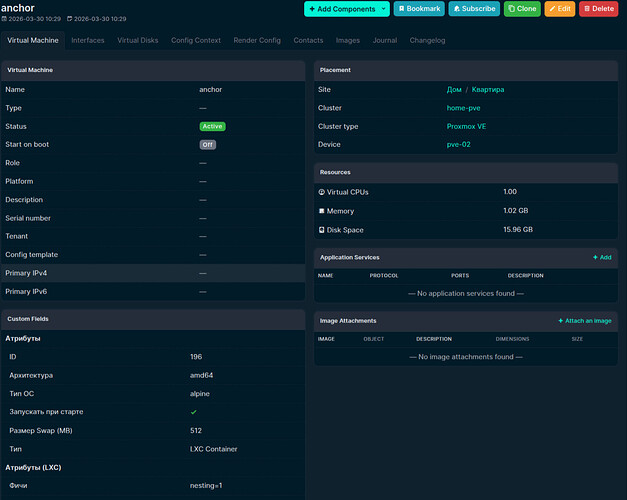
Task: Select the nesting=1 feature value
Action: pos(206,486)
